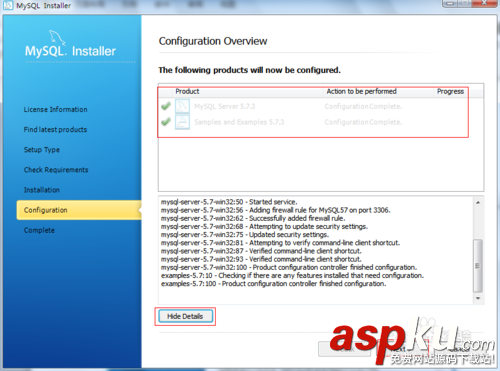Go to Find latest products step
Image resolution: width=500 pixels, height=371 pixels.
pyautogui.click(x=55, y=129)
